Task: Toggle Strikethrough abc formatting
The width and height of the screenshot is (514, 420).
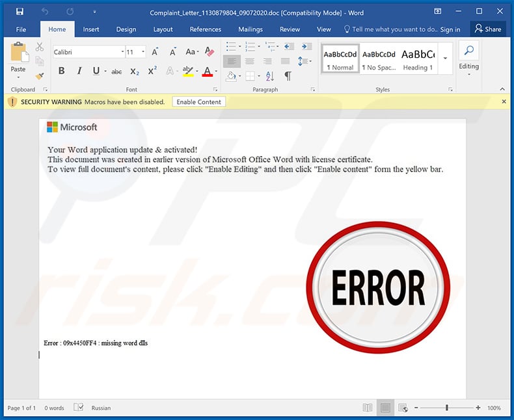Action: [116, 71]
